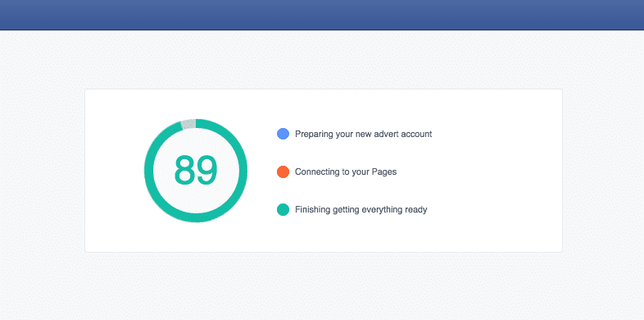Click the blue dot beside Preparing step
The width and height of the screenshot is (644, 320).
[x=283, y=134]
